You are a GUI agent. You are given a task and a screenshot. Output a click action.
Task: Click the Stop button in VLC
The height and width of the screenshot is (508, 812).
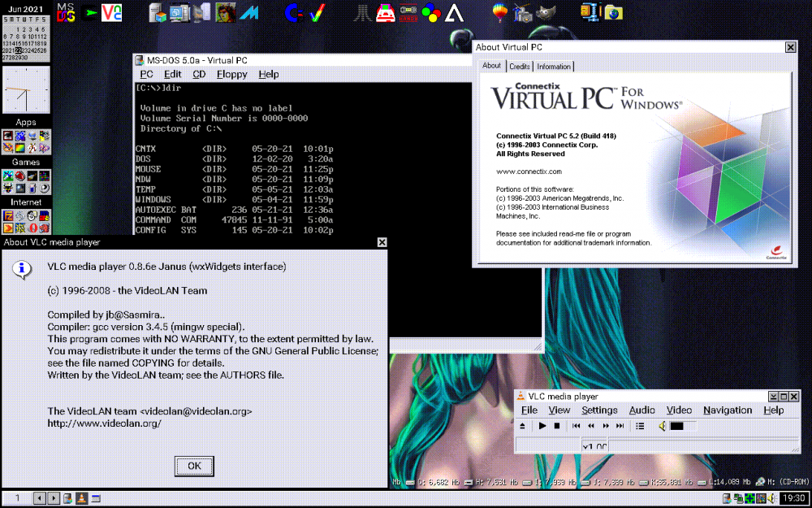point(557,426)
